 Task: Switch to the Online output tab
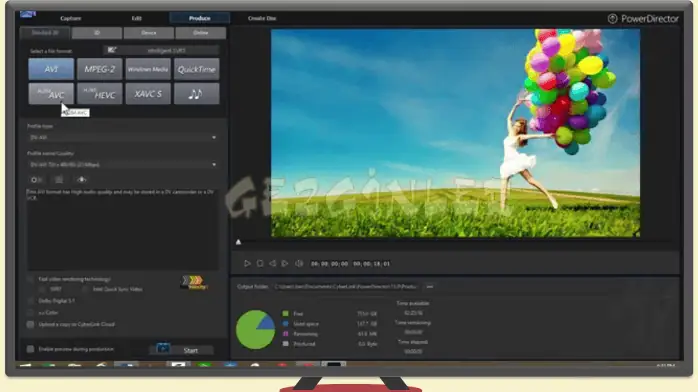201,33
